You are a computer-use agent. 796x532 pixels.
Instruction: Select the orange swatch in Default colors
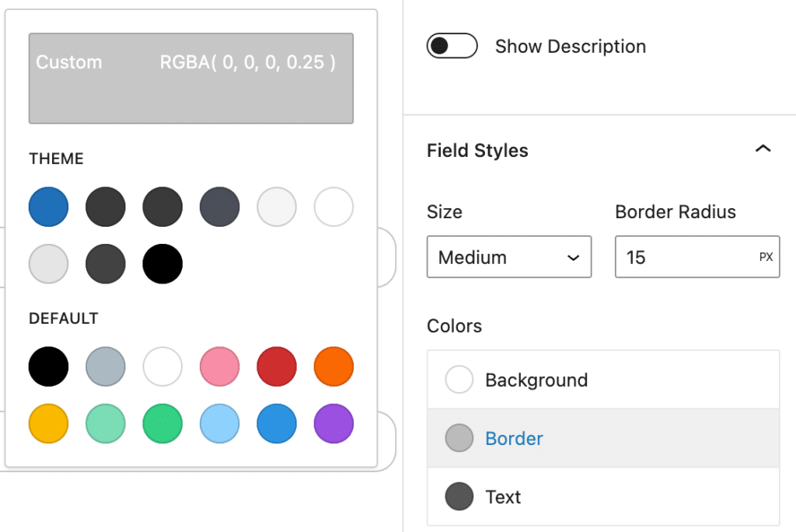[x=333, y=366]
